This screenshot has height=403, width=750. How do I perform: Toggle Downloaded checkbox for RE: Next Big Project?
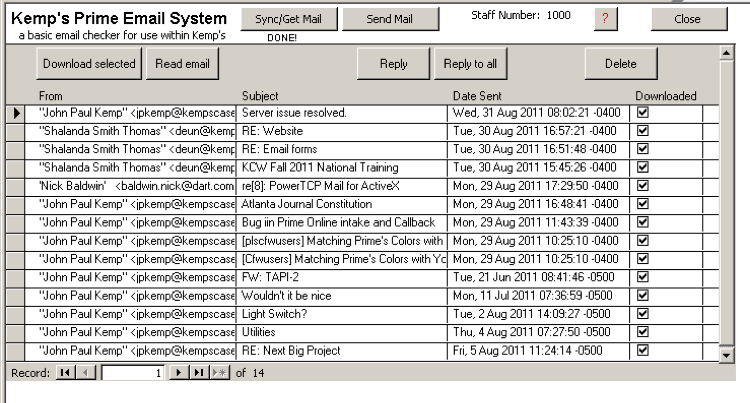coord(643,350)
